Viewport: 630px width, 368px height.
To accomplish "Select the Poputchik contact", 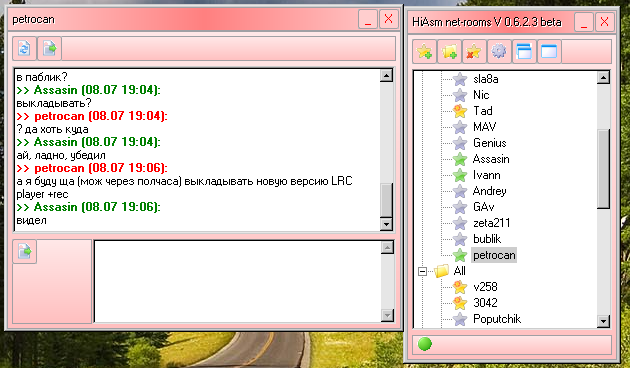I will point(497,319).
